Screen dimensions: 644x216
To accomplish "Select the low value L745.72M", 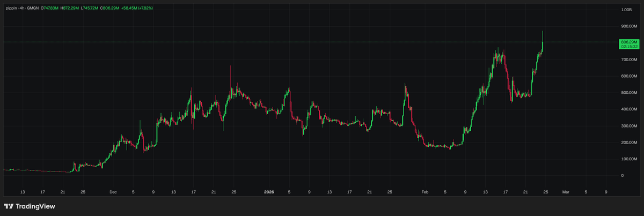I will point(90,9).
